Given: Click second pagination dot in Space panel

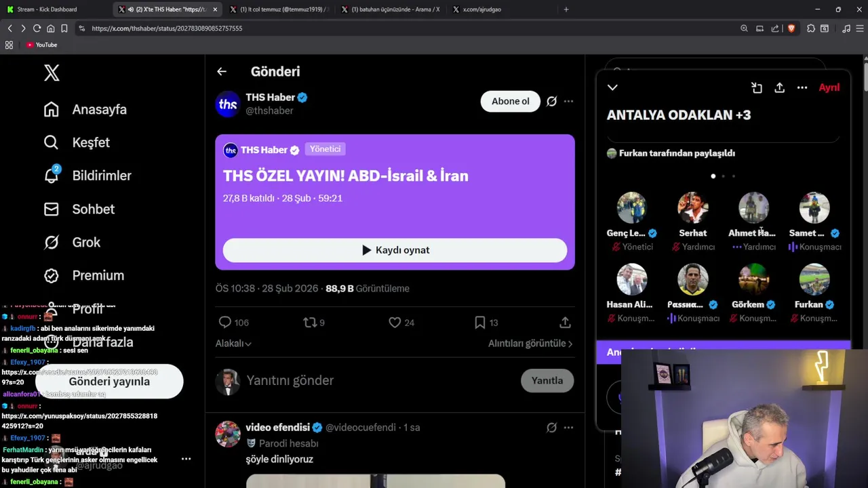Looking at the screenshot, I should pos(723,176).
